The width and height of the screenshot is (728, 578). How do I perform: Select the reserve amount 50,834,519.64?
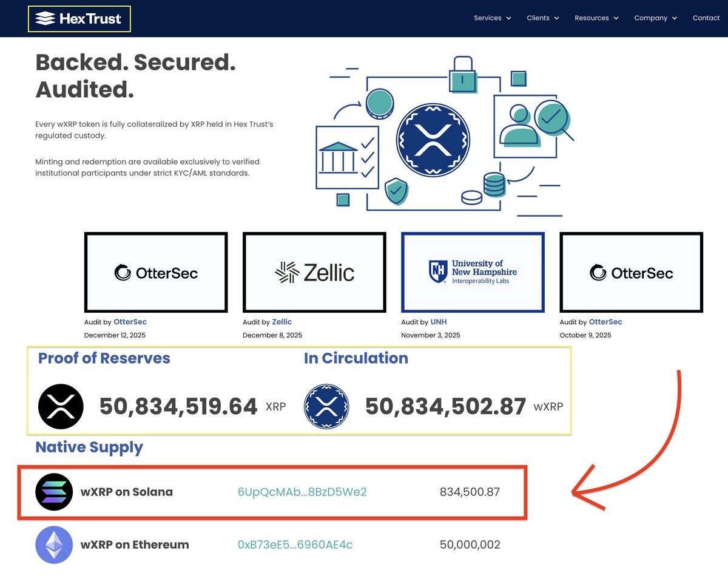coord(178,407)
